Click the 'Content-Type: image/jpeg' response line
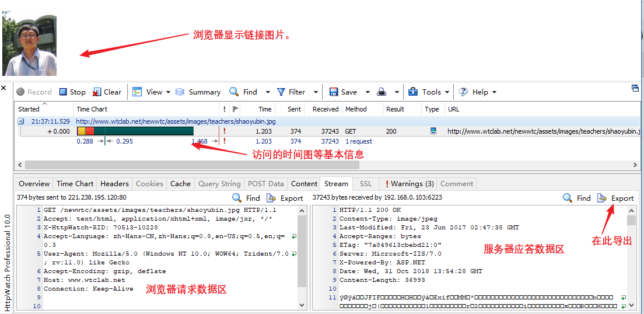This screenshot has width=644, height=314. pyautogui.click(x=388, y=219)
